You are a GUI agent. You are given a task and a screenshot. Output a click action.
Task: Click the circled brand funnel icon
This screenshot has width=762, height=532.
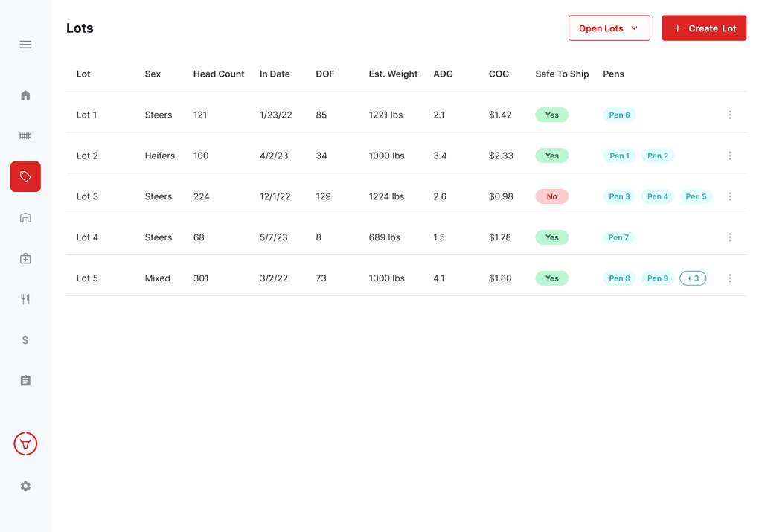coord(25,443)
